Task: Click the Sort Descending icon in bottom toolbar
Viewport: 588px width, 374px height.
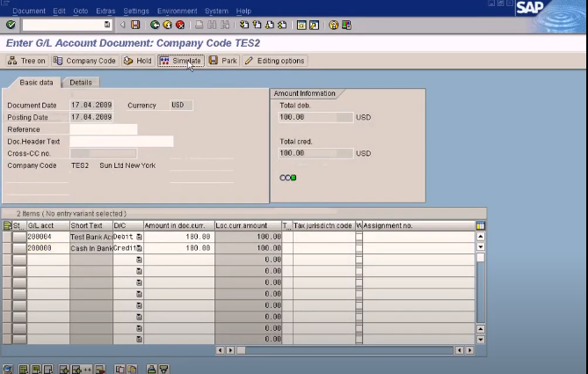Action: coord(163,370)
